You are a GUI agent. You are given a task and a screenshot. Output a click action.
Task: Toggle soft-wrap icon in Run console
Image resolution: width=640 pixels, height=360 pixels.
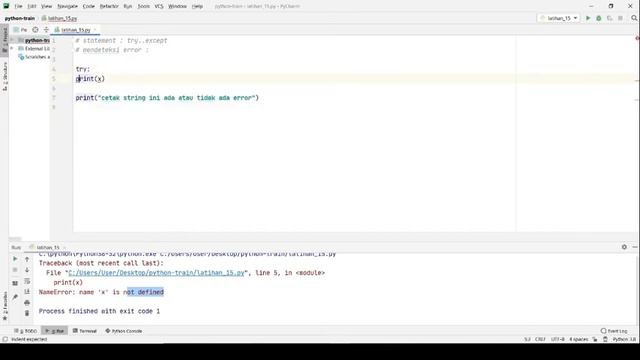pos(27,281)
